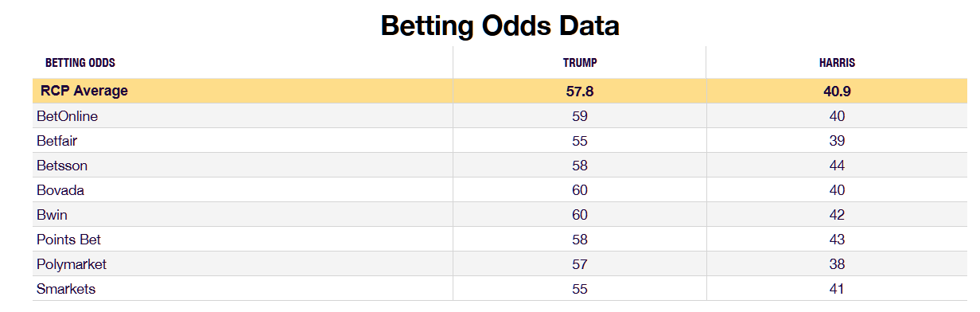Click RCP Average Trump value 57.8

point(580,92)
